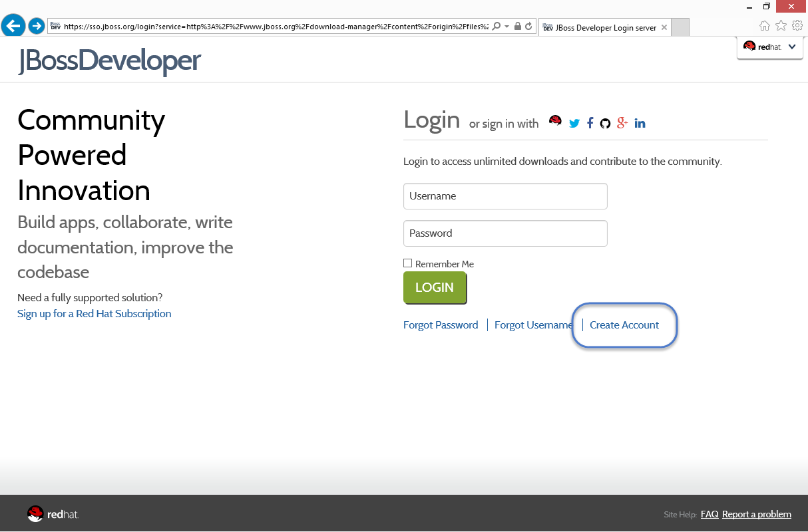Click the browser Home icon
Image resolution: width=808 pixels, height=532 pixels.
(x=765, y=26)
